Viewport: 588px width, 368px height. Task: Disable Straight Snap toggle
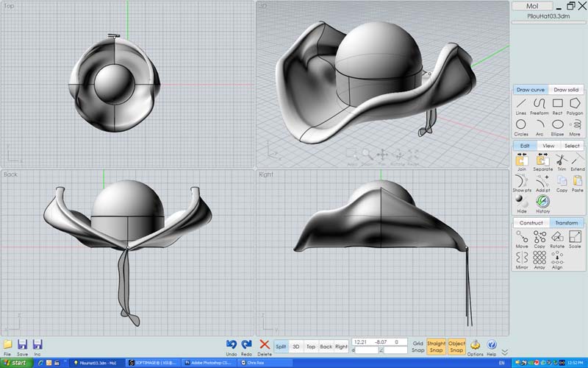[x=436, y=346]
